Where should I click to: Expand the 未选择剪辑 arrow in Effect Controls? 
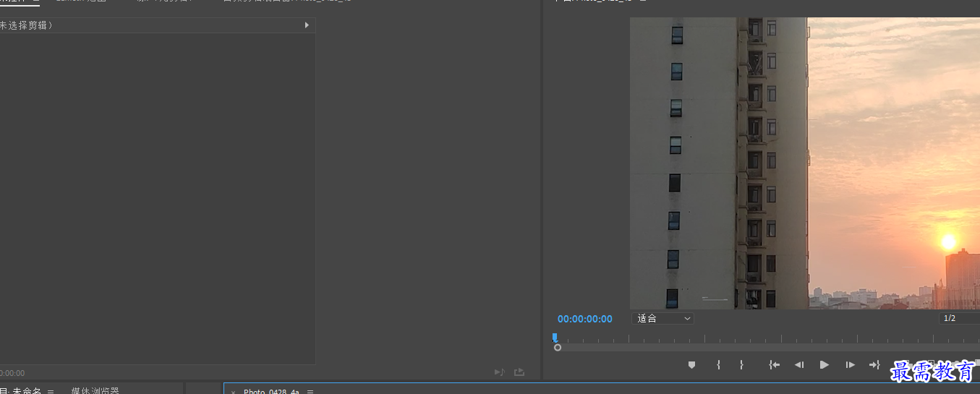(307, 25)
